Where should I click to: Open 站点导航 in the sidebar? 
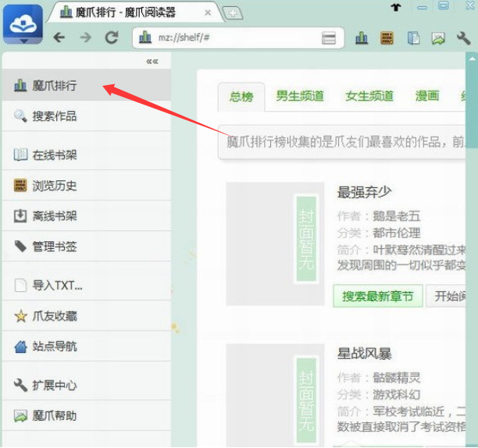tap(86, 347)
